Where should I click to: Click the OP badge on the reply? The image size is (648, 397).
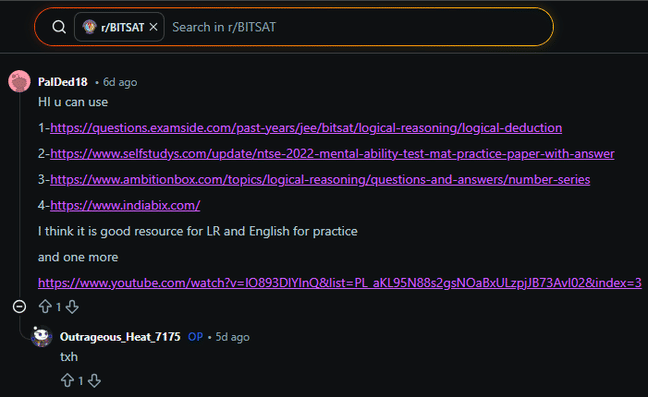(195, 337)
